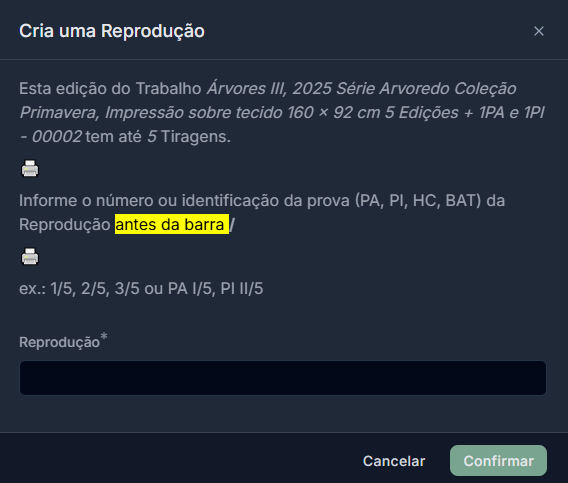
Task: Click the required asterisk beside Reprodução
Action: tap(104, 336)
